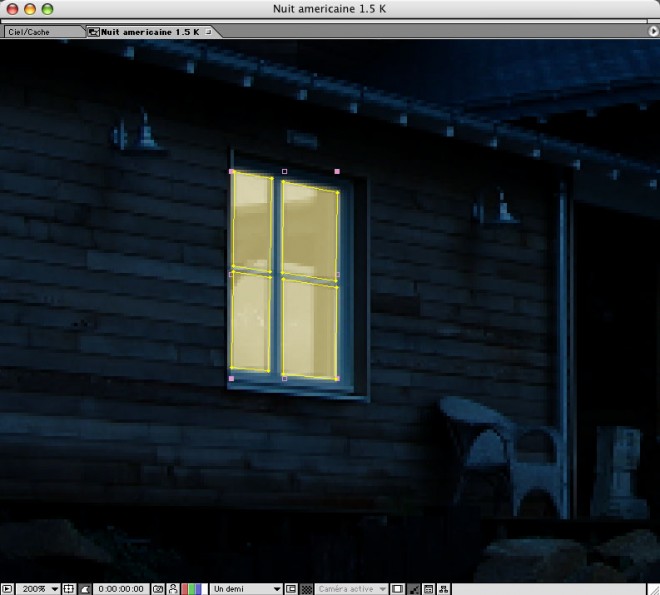Click the always preview icon at bottom left
This screenshot has width=660, height=595.
pyautogui.click(x=7, y=589)
